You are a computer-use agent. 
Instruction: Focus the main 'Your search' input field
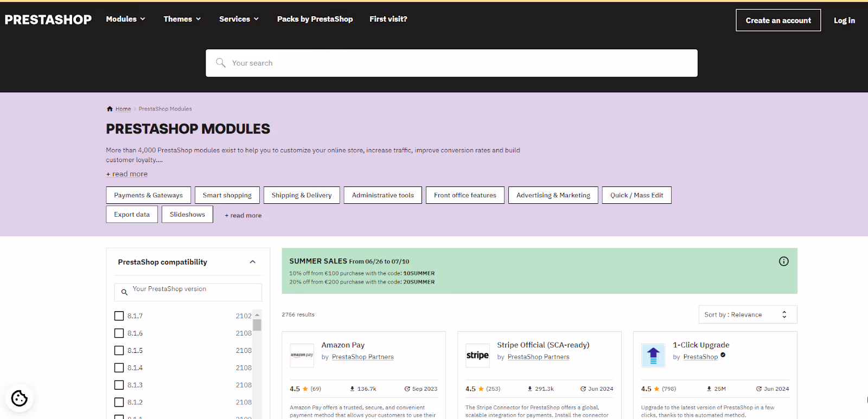click(x=451, y=63)
